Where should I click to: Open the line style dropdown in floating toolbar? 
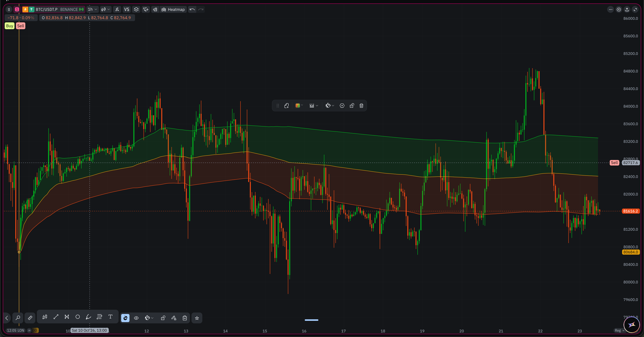[314, 106]
